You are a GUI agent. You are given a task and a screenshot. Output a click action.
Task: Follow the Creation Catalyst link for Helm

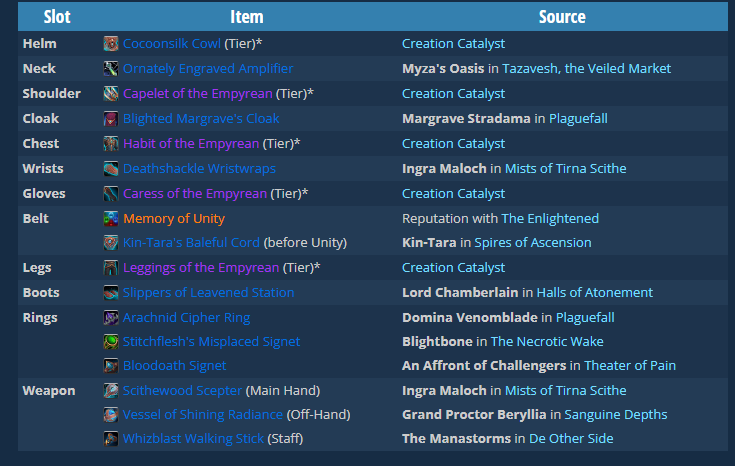click(x=453, y=44)
